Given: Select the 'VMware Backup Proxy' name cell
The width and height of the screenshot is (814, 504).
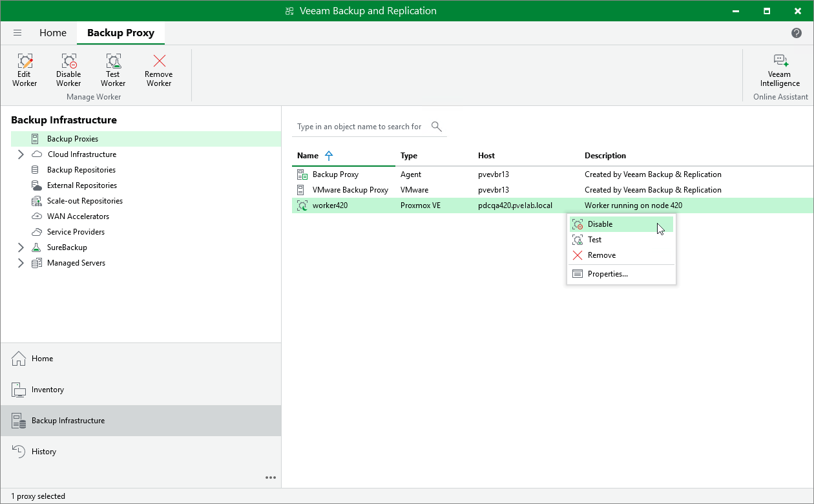Looking at the screenshot, I should click(x=350, y=190).
